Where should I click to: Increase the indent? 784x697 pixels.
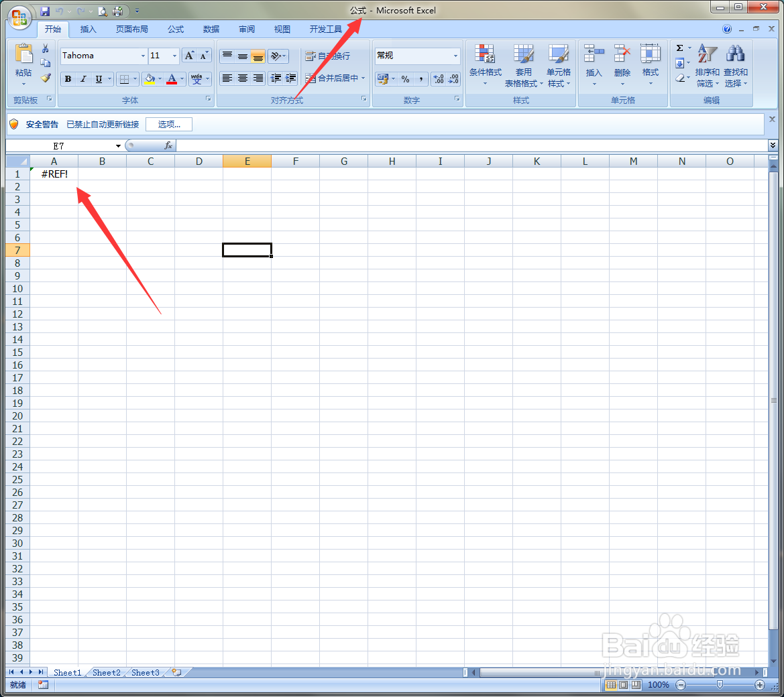pyautogui.click(x=290, y=78)
